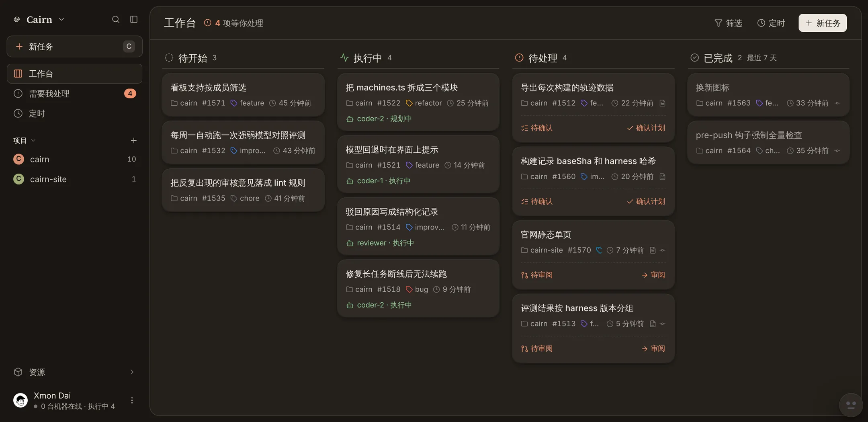Open the cairn-site project
868x422 pixels.
pyautogui.click(x=75, y=179)
